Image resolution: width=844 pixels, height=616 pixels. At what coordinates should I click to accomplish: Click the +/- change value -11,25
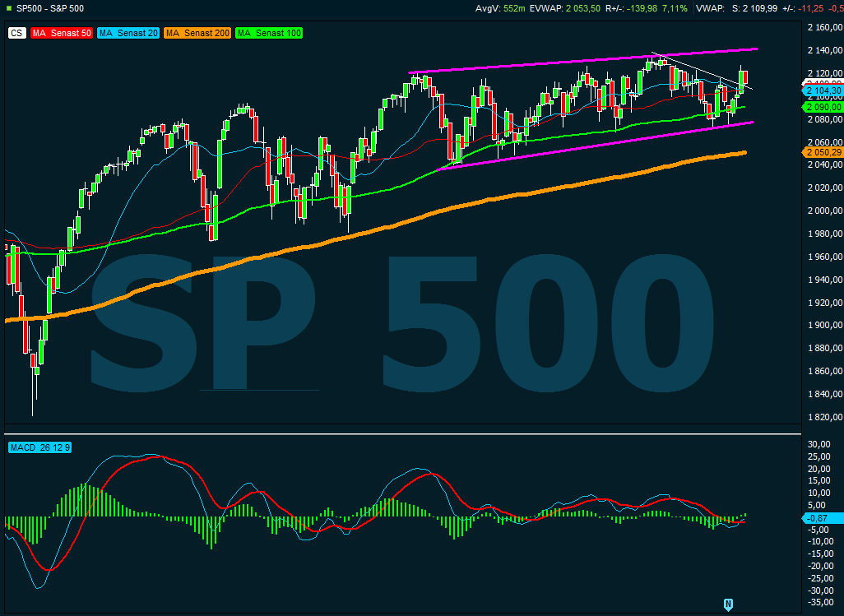pyautogui.click(x=812, y=8)
